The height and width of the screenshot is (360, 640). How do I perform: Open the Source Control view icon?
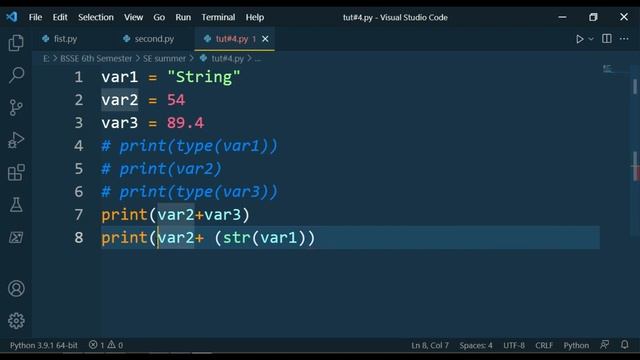16,108
